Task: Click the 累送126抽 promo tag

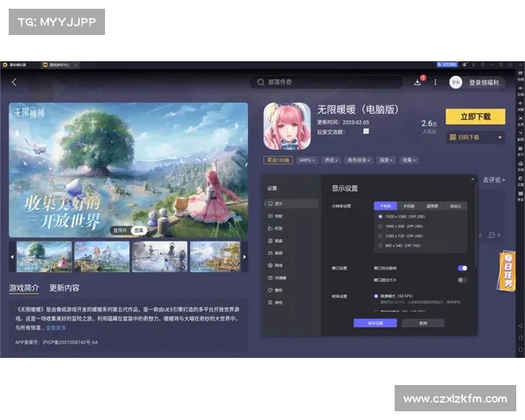Action: [278, 160]
